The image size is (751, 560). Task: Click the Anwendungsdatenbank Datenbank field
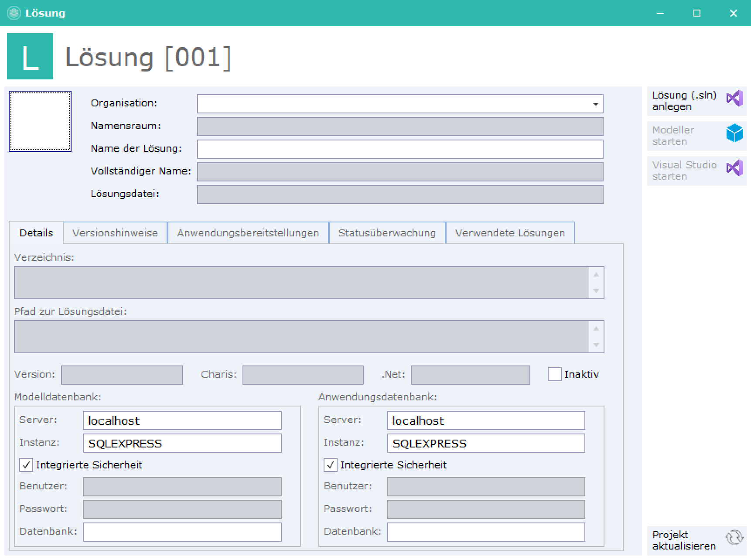click(486, 532)
